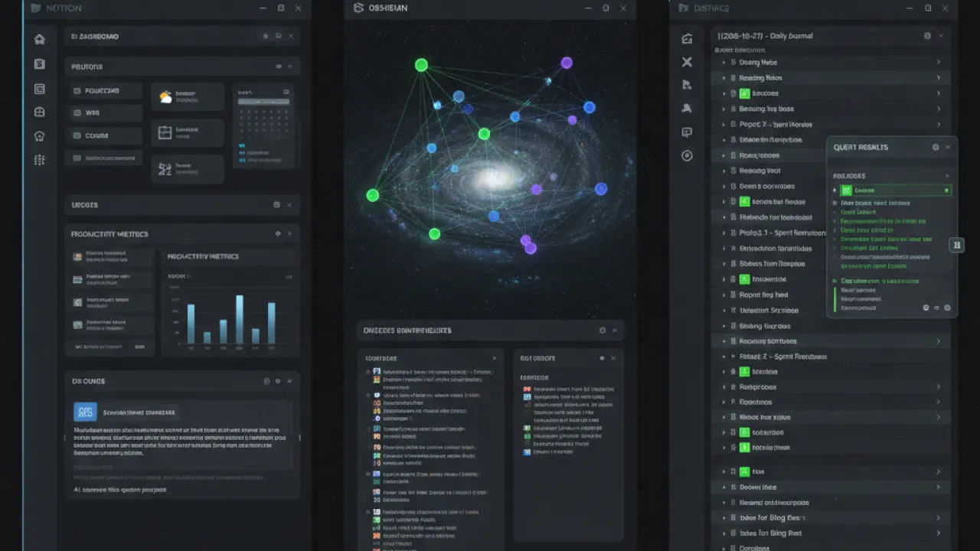
Task: Open gear icon of the right Obsidian sub-panel
Action: [x=602, y=358]
